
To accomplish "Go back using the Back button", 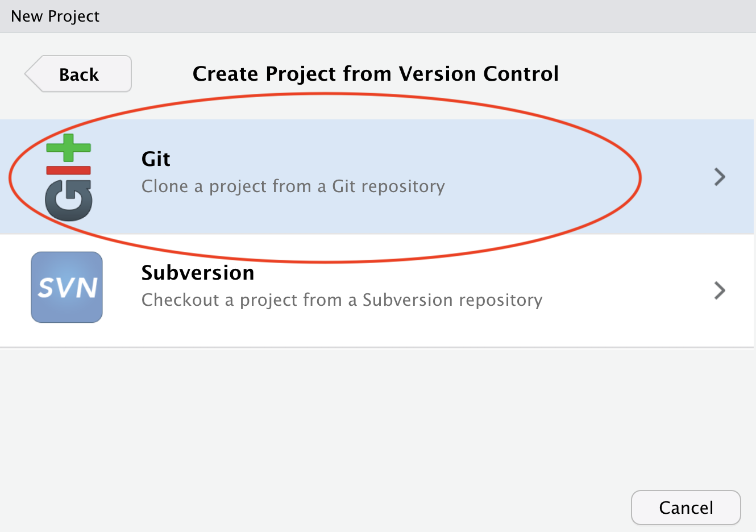I will [x=78, y=74].
